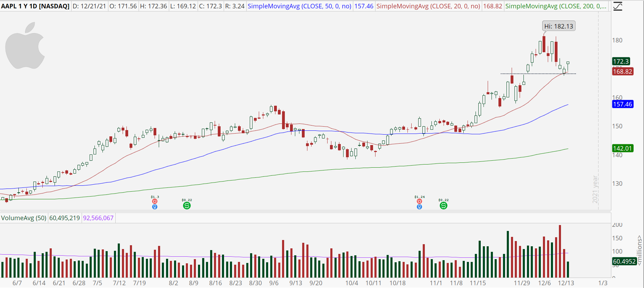Select the C: 172.3 close value
The width and height of the screenshot is (644, 288).
[x=210, y=6]
